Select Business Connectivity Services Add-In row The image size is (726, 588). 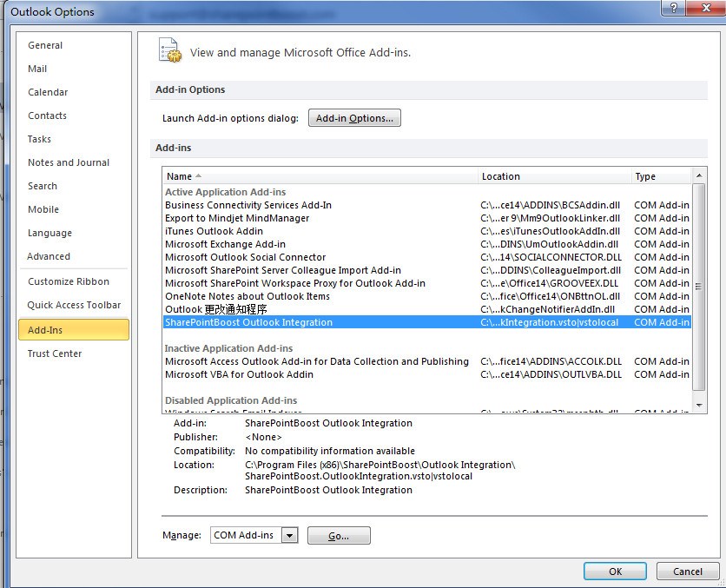click(x=427, y=205)
